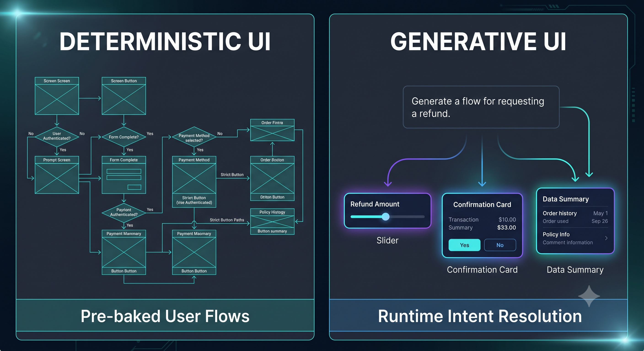
Task: Click the Yes button in Confirmation Card
Action: [x=464, y=245]
